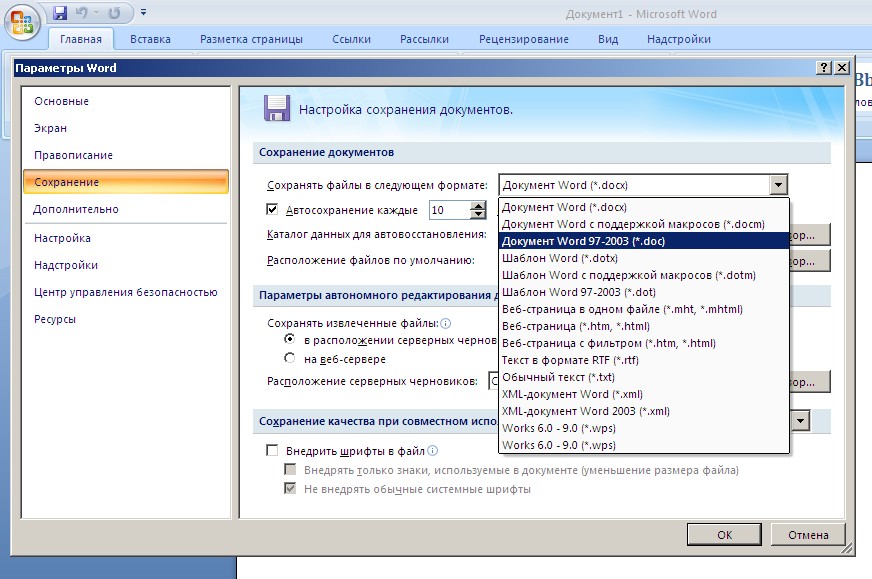Click the 'Отмена' button
Viewport: 872px width, 579px height.
(x=808, y=535)
